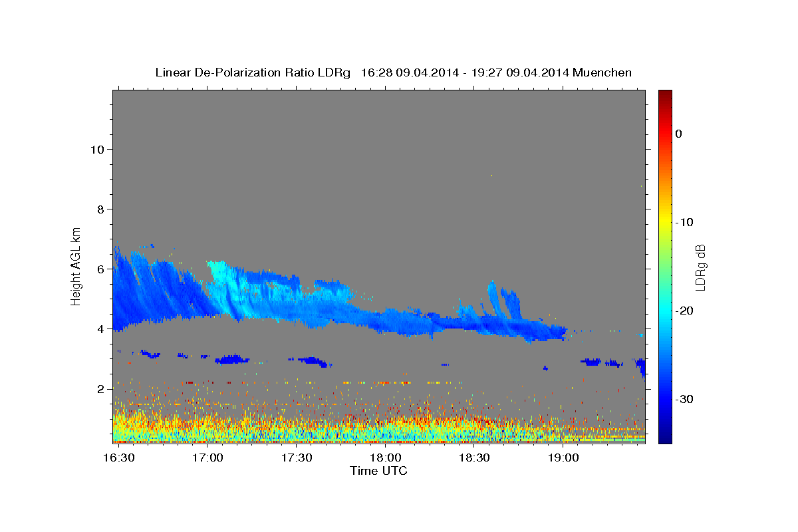Click the small dark blue patch at 3 km near 17:10

click(x=231, y=360)
